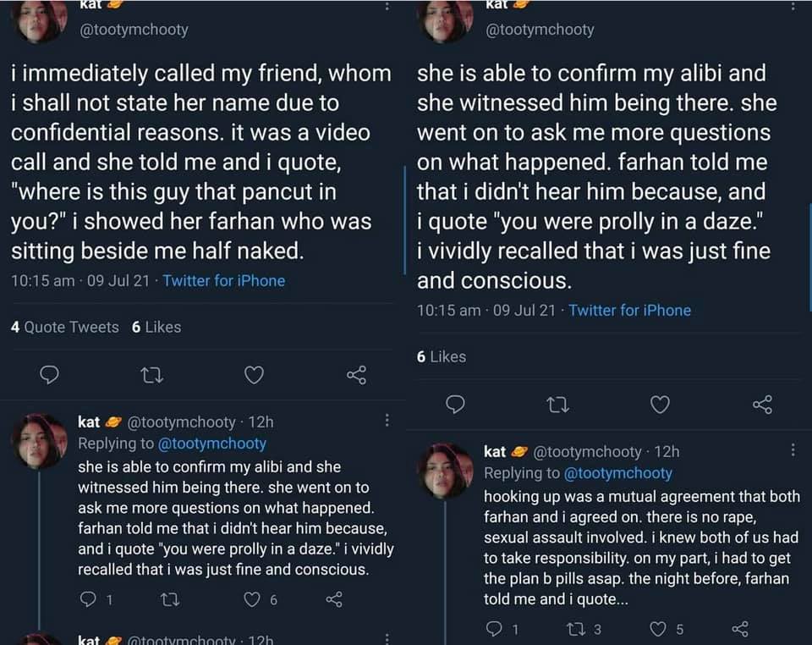Viewport: 812px width, 645px height.
Task: Like the right main alibi tweet
Action: [x=660, y=405]
